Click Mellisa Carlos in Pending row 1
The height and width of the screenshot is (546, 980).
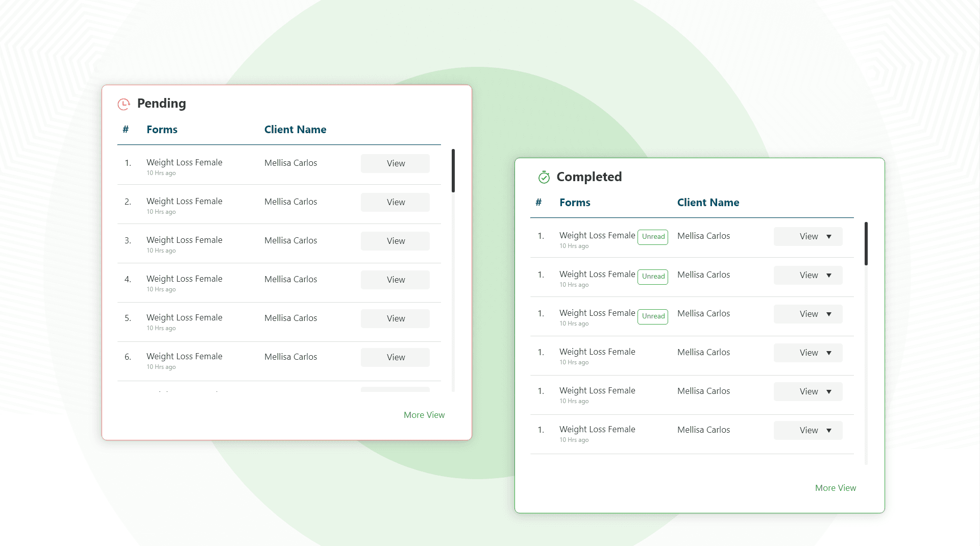[290, 163]
